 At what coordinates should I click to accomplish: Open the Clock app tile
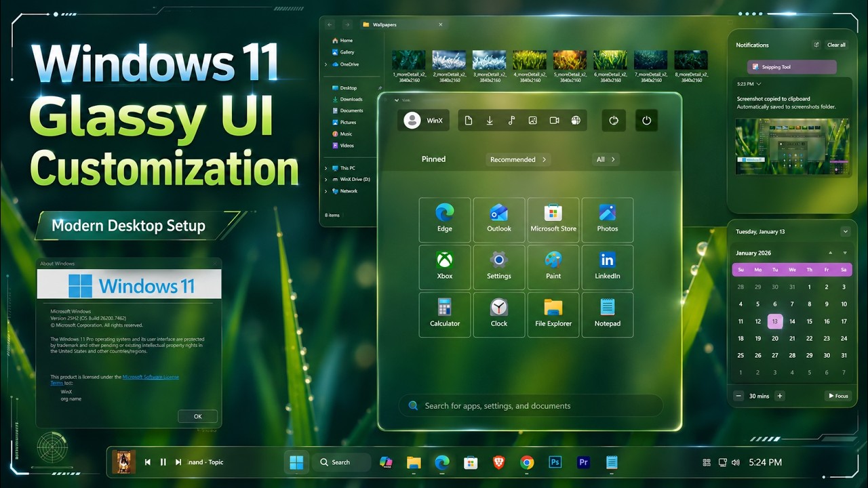click(x=499, y=314)
